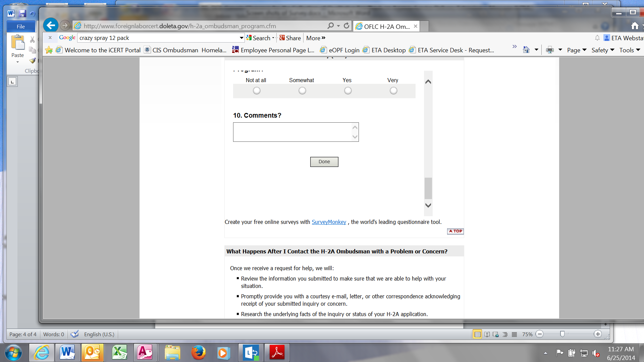Open Excel from the taskbar

coord(119,353)
